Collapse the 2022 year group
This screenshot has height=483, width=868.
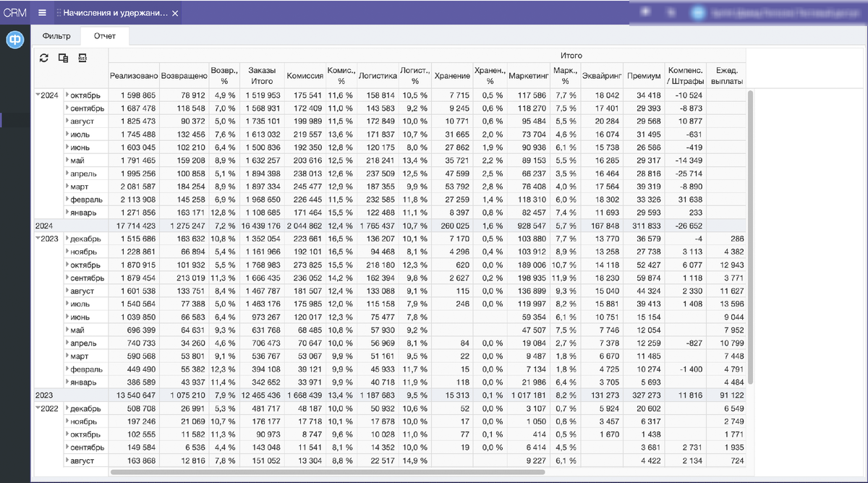[38, 408]
